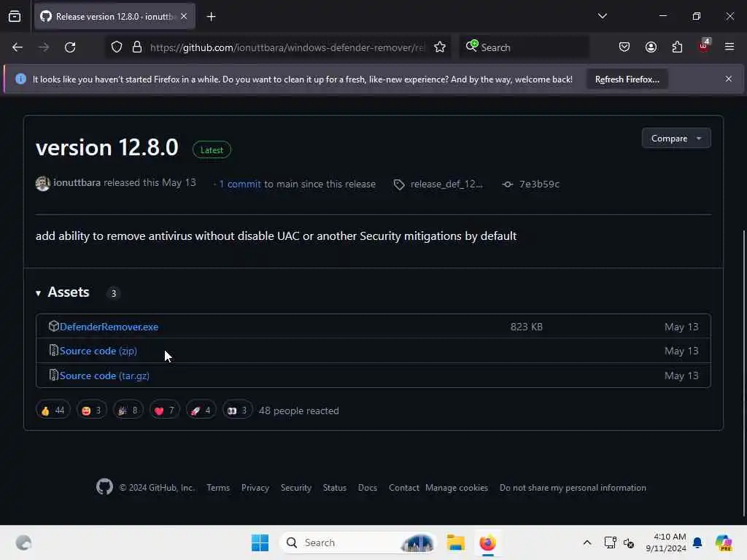This screenshot has height=560, width=747.
Task: Open the Compare dropdown
Action: 676,138
